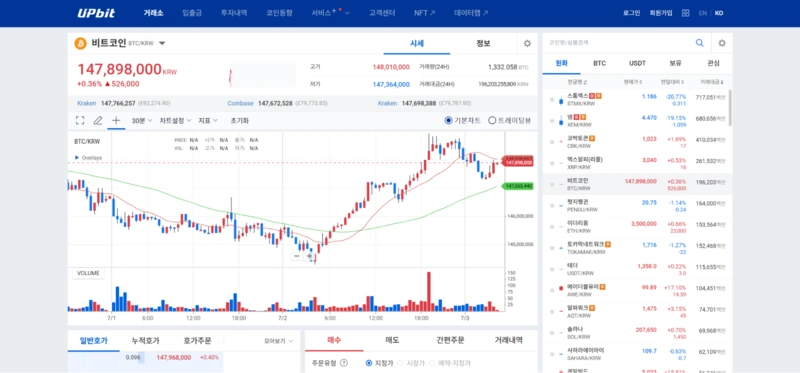Image resolution: width=800 pixels, height=373 pixels.
Task: Switch to the 정보 tab
Action: pyautogui.click(x=483, y=43)
